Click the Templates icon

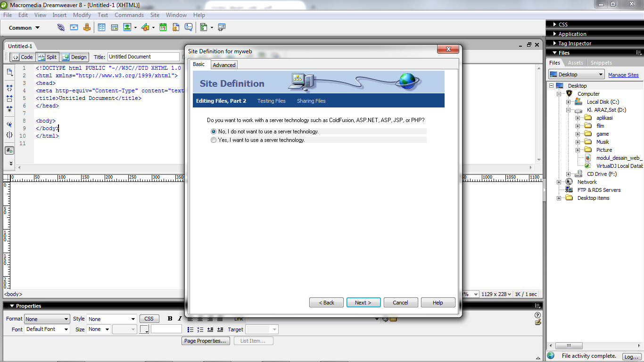coord(204,27)
